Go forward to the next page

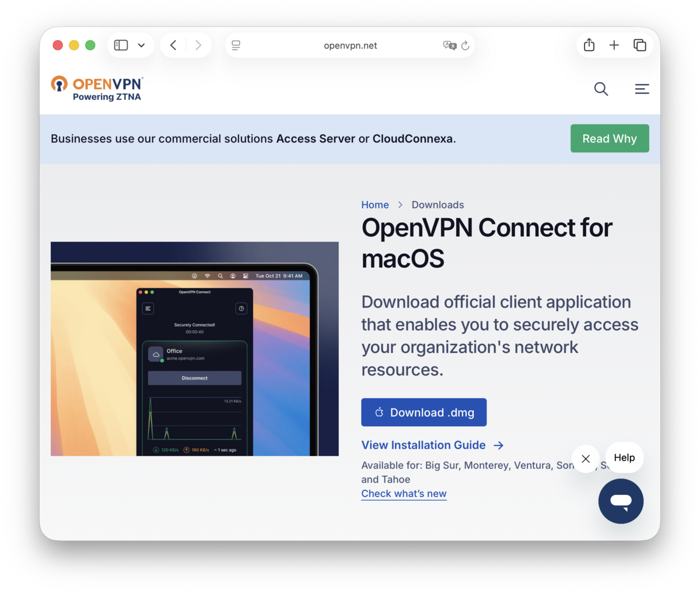point(198,45)
